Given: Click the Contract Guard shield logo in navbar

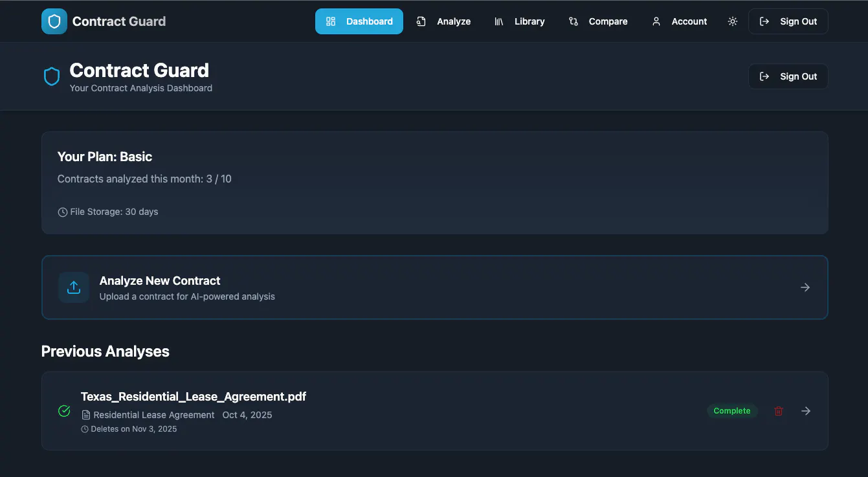Looking at the screenshot, I should tap(54, 21).
